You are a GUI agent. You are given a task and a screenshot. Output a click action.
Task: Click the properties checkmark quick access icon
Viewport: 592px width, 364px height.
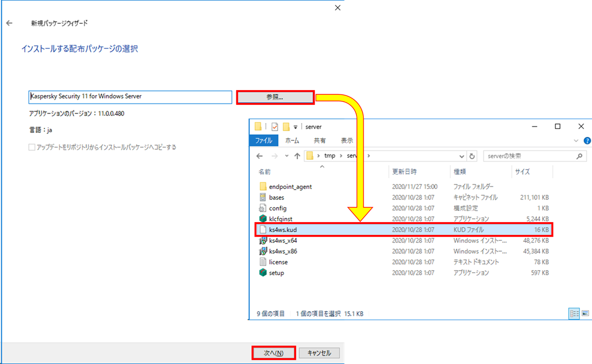point(275,127)
